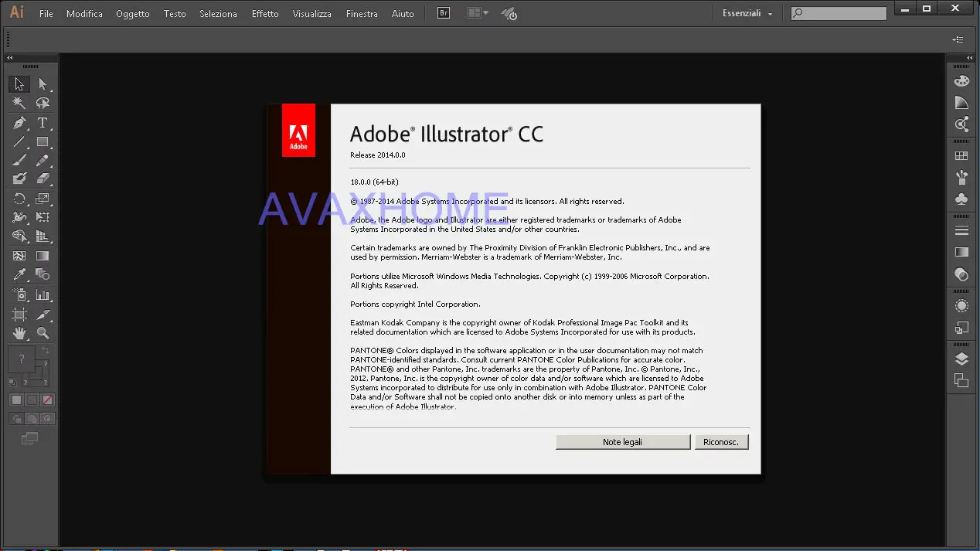The width and height of the screenshot is (980, 551).
Task: Open the Transparency panel
Action: tap(961, 274)
